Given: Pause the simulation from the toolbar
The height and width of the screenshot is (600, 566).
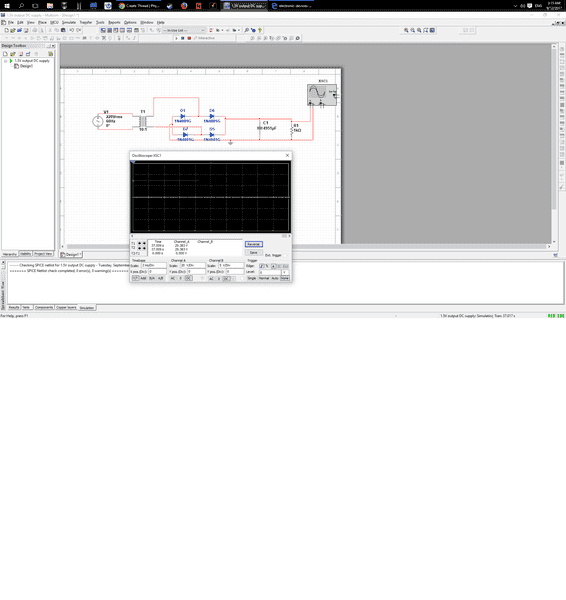Looking at the screenshot, I should point(183,38).
